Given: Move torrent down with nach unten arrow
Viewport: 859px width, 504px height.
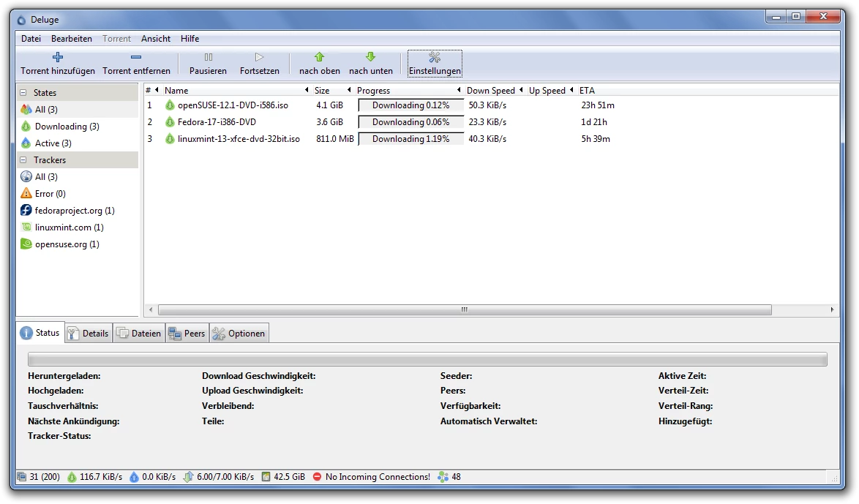Looking at the screenshot, I should pos(370,57).
